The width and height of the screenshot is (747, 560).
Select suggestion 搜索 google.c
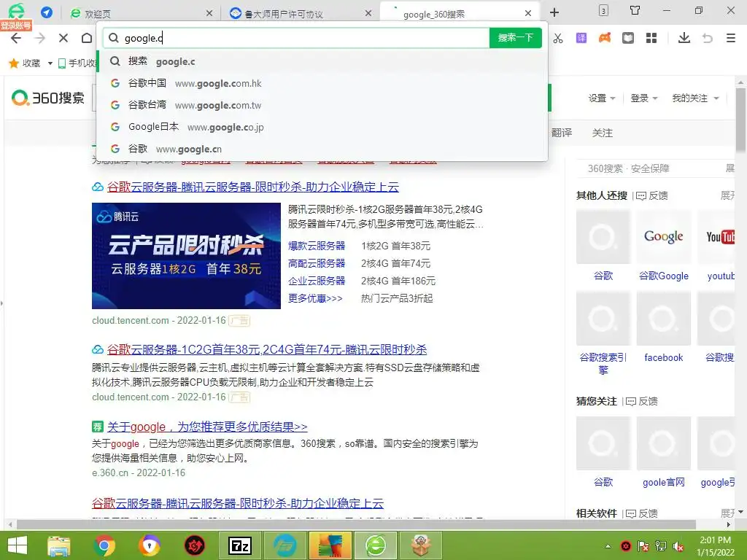pos(322,61)
